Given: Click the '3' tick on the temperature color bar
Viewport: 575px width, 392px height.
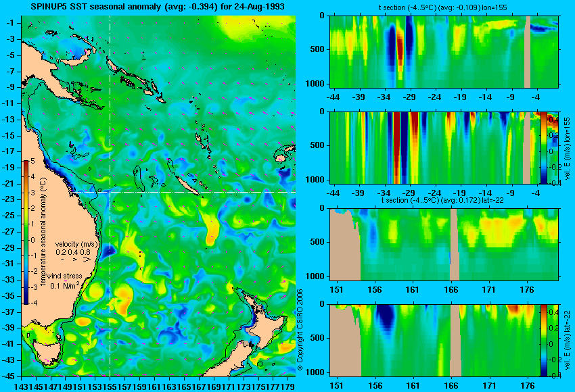Looking at the screenshot, I should (32, 193).
